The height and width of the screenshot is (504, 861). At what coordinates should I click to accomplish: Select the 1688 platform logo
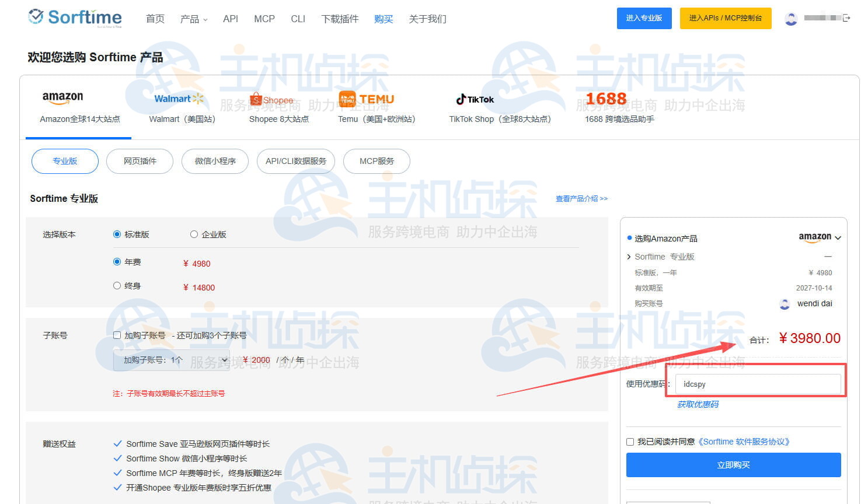606,99
